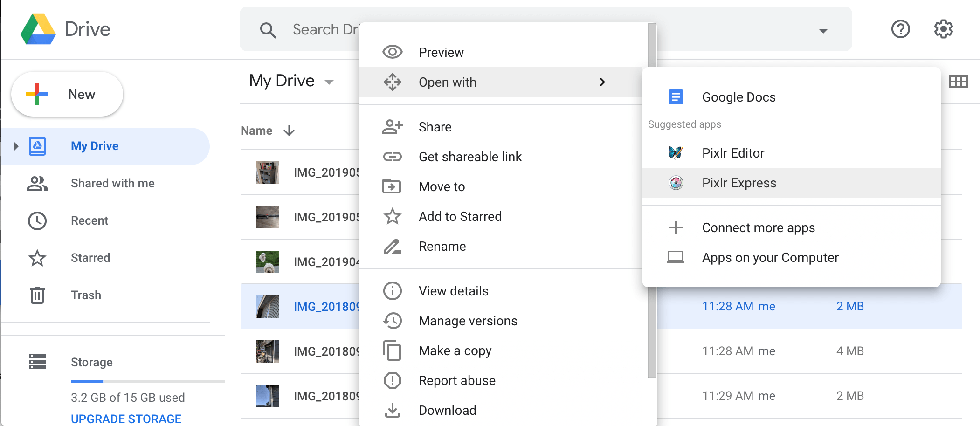Screen dimensions: 980x426
Task: Click the Help question mark icon
Action: coord(900,29)
